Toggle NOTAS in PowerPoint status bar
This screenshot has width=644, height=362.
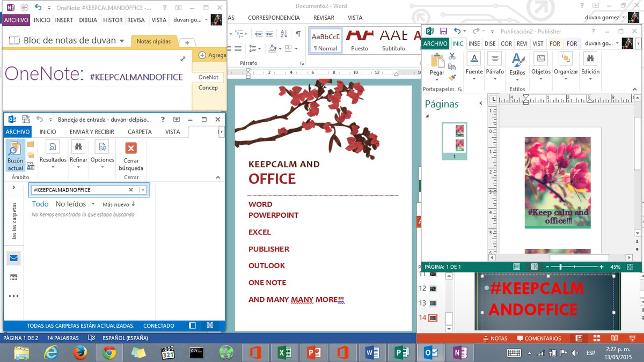[x=495, y=338]
